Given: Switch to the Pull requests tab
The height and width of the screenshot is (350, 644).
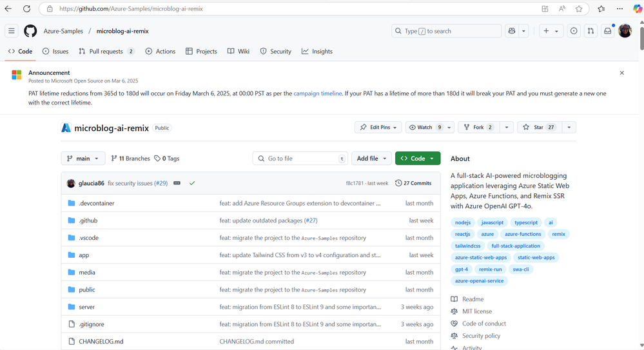Looking at the screenshot, I should click(x=106, y=52).
